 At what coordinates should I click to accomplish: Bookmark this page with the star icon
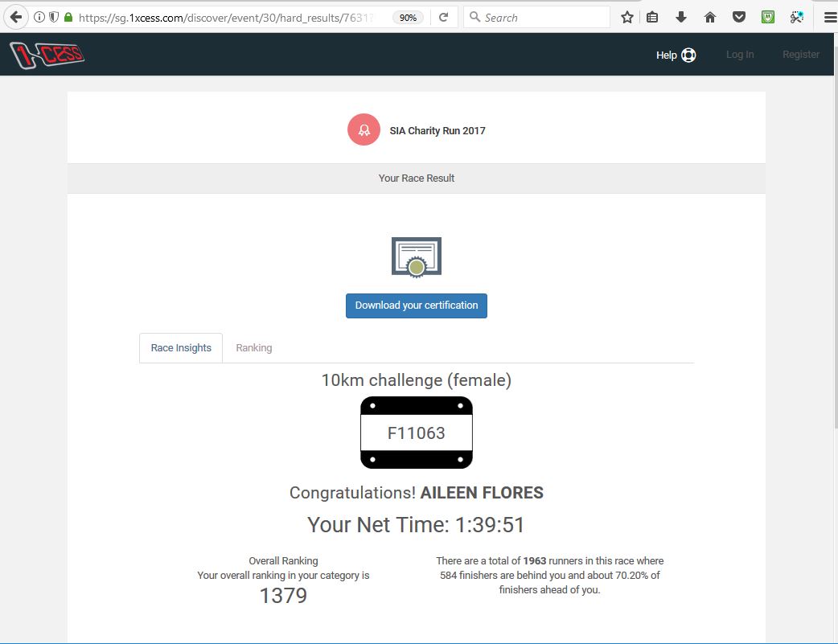[x=627, y=17]
